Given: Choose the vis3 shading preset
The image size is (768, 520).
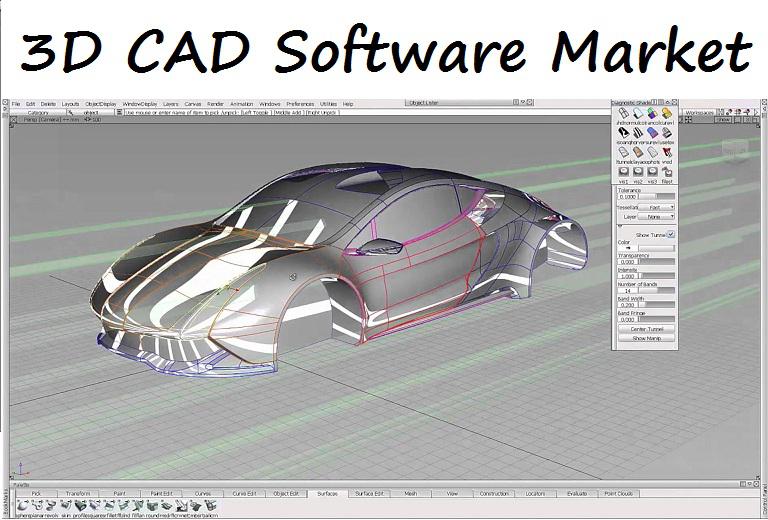Looking at the screenshot, I should pyautogui.click(x=652, y=172).
